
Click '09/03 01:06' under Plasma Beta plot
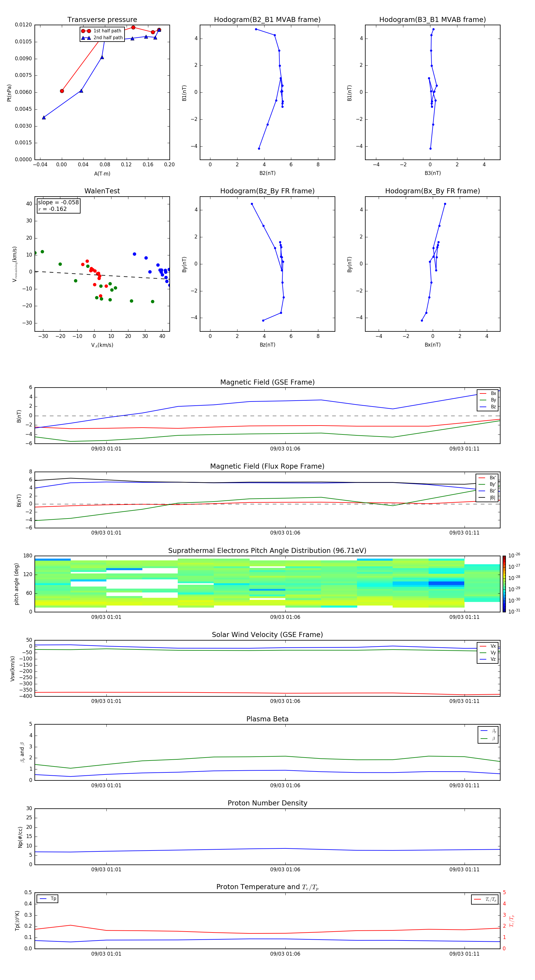click(x=285, y=785)
